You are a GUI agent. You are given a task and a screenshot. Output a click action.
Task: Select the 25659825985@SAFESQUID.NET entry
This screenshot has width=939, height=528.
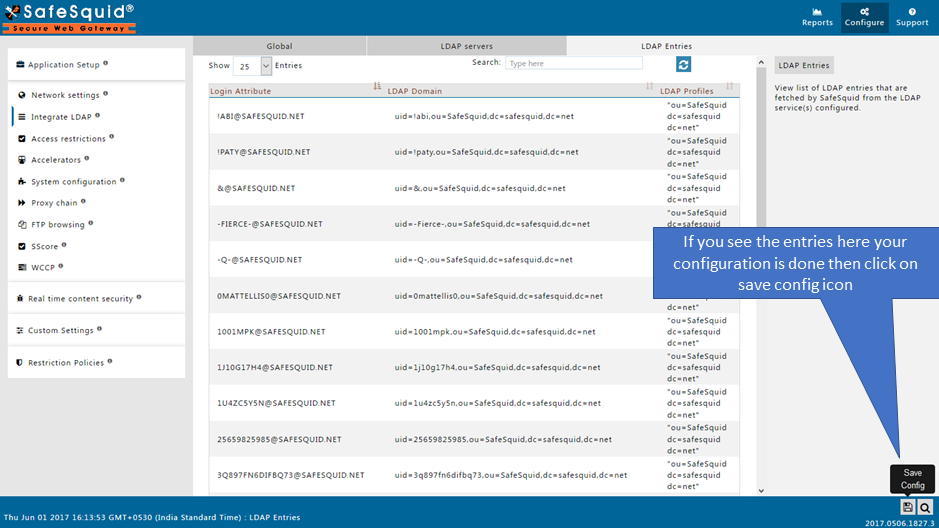[x=279, y=439]
